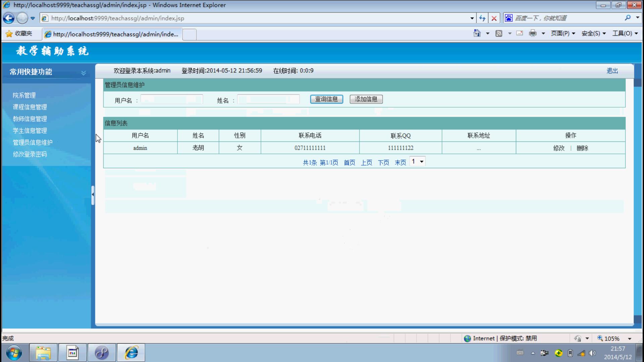Image resolution: width=644 pixels, height=362 pixels.
Task: Go to 上页 previous page link
Action: click(366, 163)
